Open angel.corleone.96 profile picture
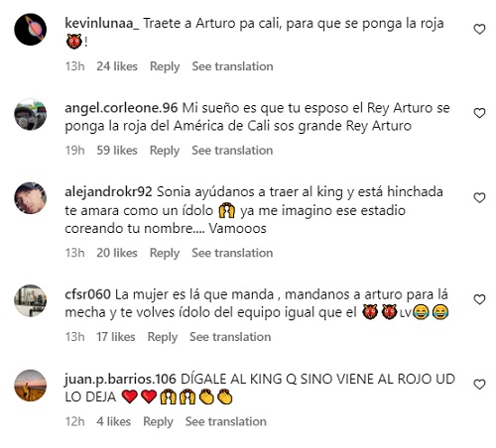Viewport: 496px width, 448px height. coord(31,114)
